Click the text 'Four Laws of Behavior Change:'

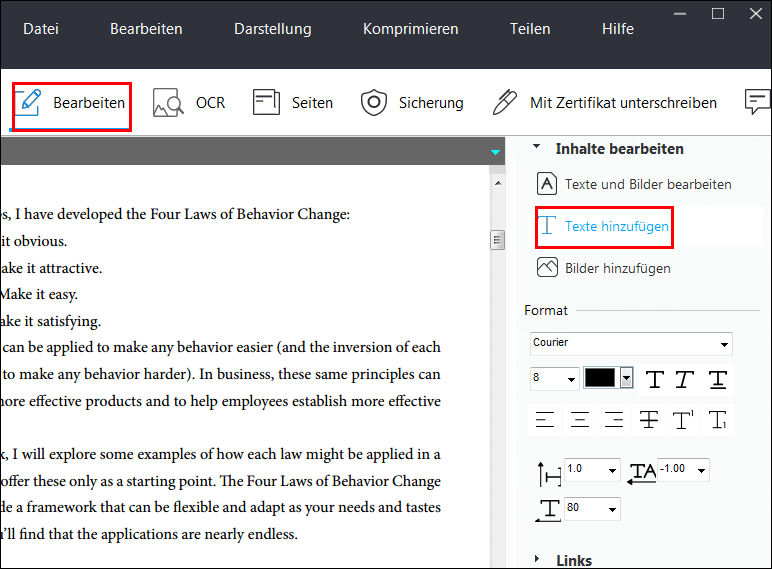pos(250,214)
